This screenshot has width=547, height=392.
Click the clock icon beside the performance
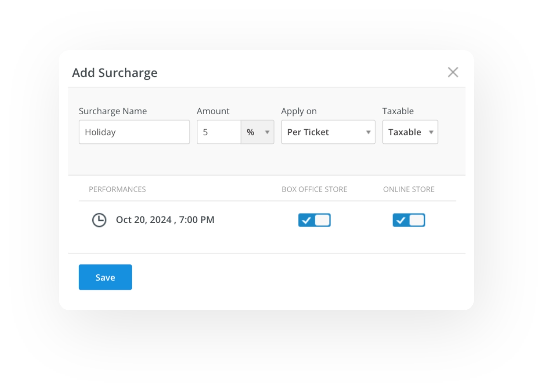pos(99,220)
